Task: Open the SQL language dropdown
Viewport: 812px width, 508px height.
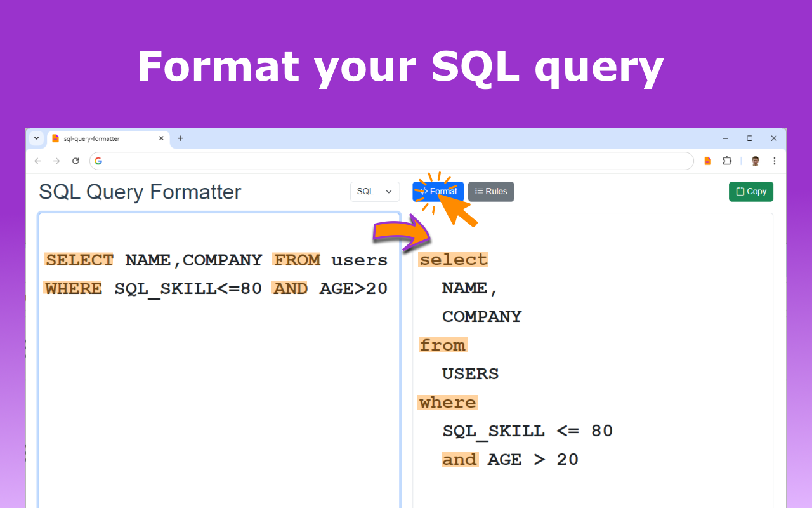Action: pyautogui.click(x=375, y=191)
